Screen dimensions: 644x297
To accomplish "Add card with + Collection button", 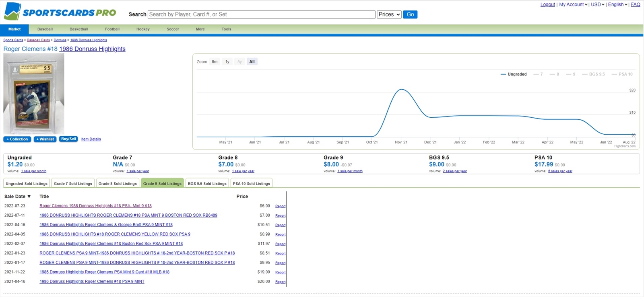I will 18,139.
